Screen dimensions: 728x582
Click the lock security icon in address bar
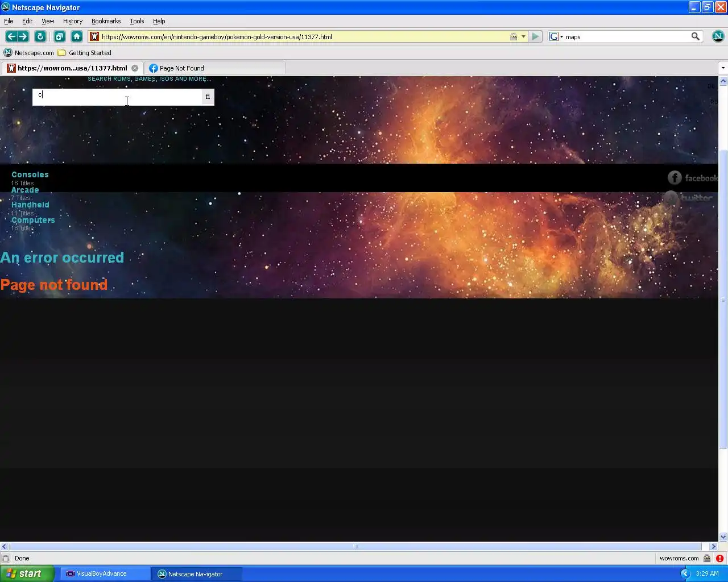point(514,36)
